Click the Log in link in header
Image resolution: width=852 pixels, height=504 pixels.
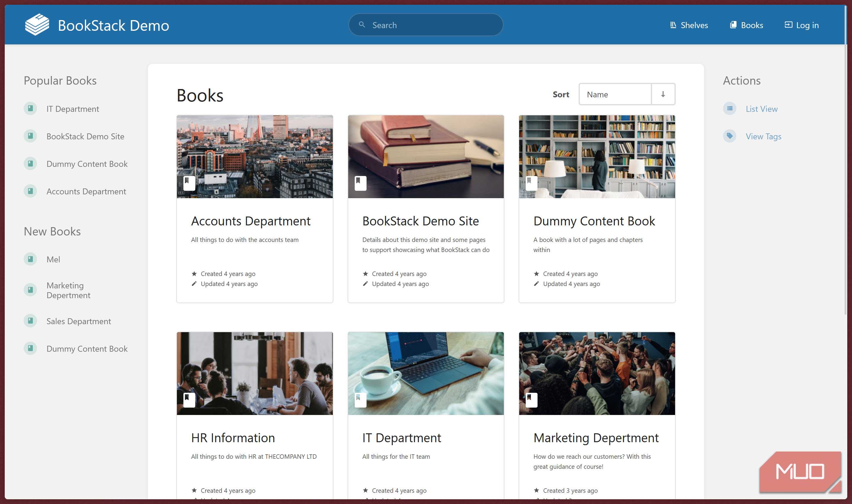pos(801,25)
